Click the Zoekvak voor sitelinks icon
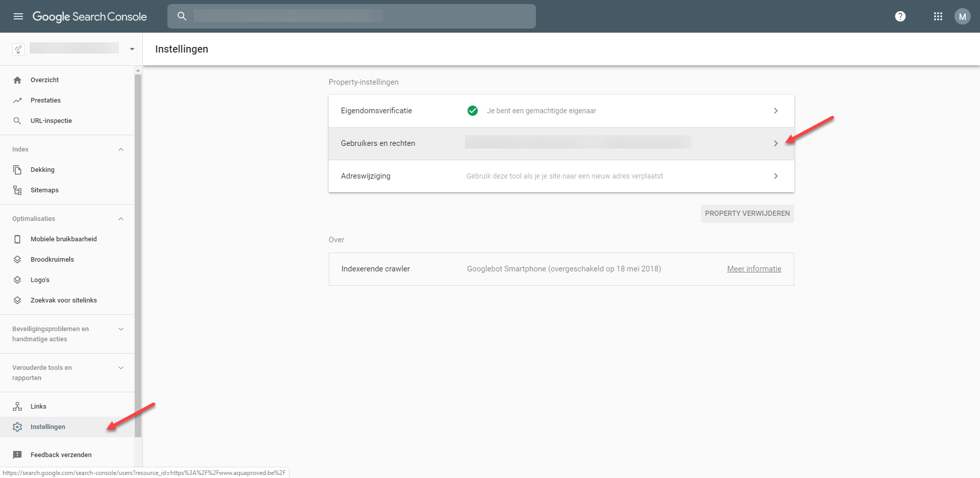The image size is (980, 478). [17, 300]
